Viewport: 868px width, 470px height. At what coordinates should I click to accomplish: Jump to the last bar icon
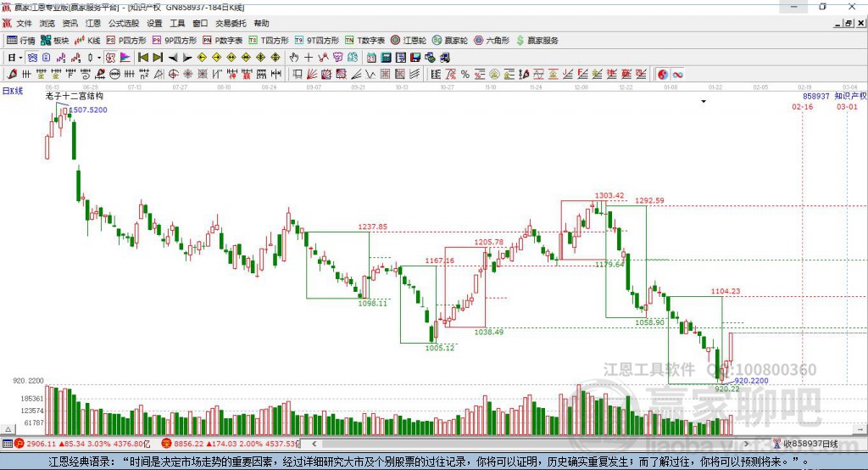point(158,58)
